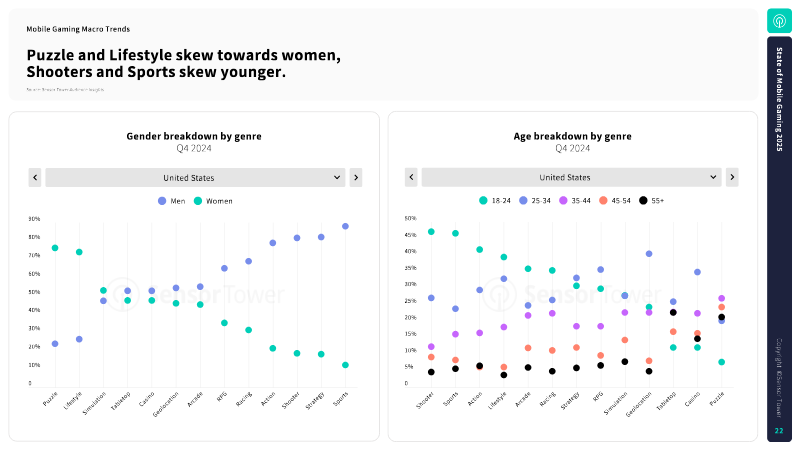
Task: Select Puzzle women data point near 74%
Action: (55, 248)
